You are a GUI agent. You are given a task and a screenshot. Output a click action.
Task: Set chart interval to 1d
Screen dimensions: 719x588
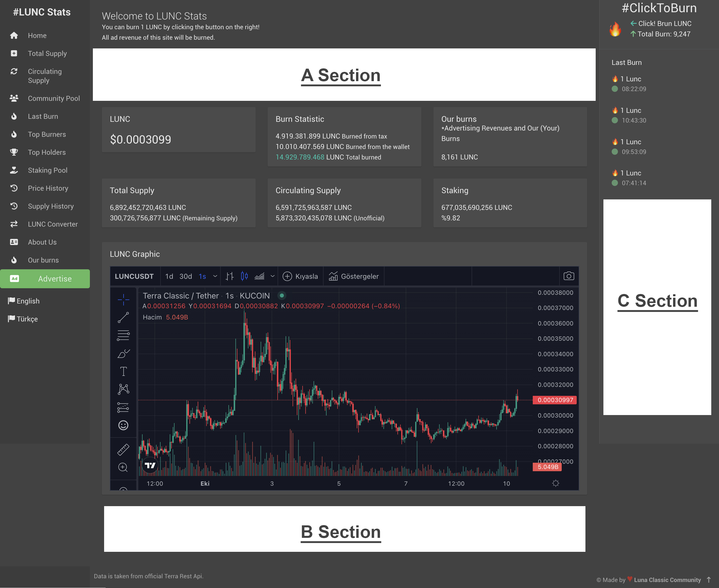pos(169,276)
